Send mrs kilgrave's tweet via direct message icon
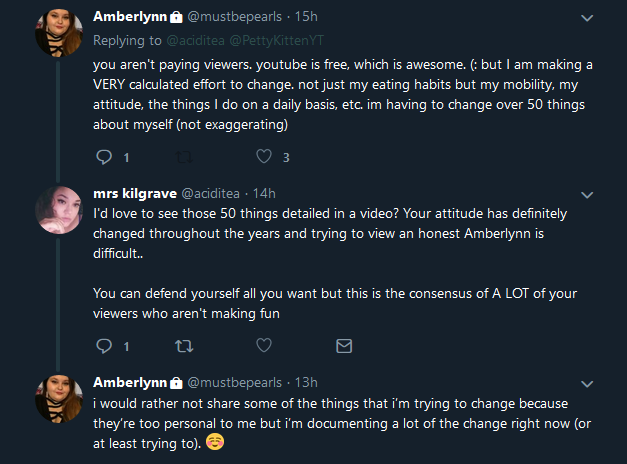 tap(344, 346)
